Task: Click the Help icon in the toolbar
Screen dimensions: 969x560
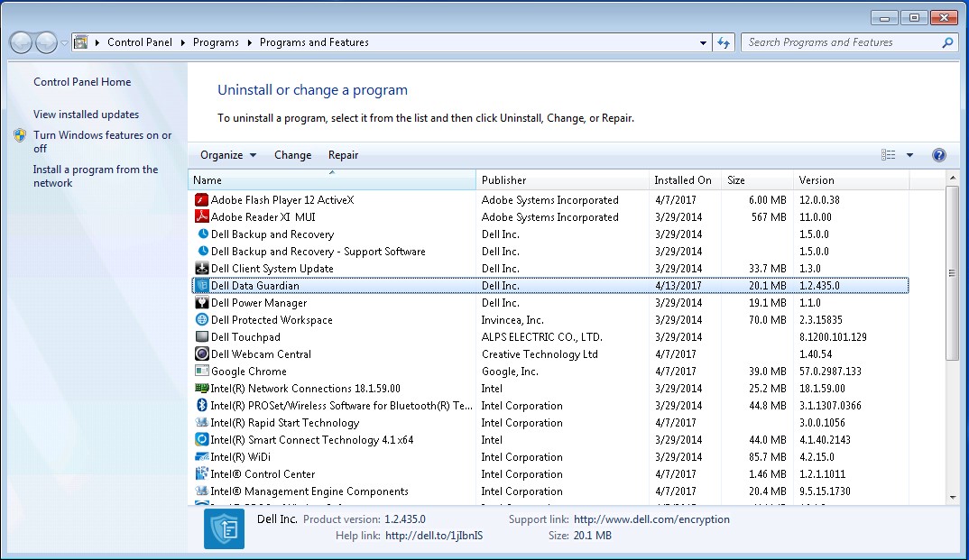Action: (x=938, y=154)
